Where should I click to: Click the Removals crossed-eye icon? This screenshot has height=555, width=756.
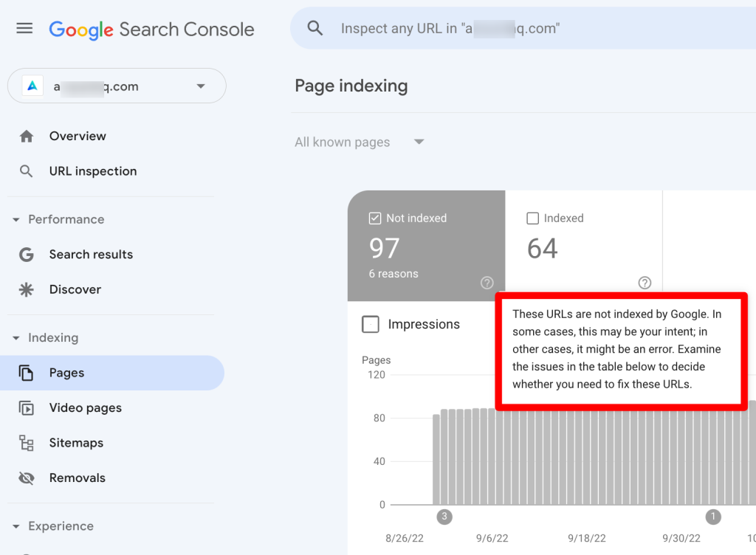[x=26, y=478]
